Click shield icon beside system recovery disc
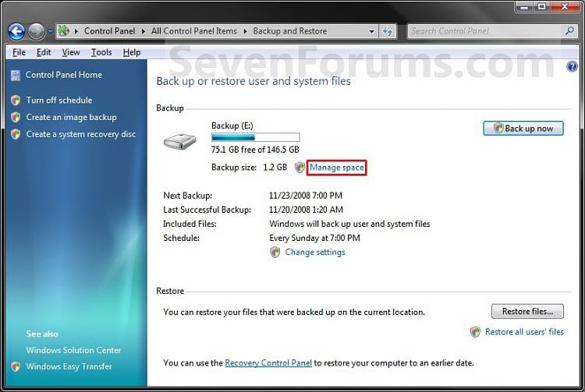This screenshot has width=585, height=392. 16,135
